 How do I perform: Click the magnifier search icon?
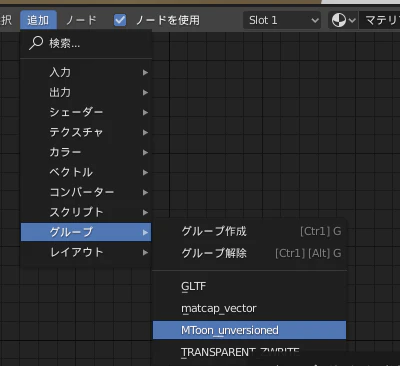[36, 43]
